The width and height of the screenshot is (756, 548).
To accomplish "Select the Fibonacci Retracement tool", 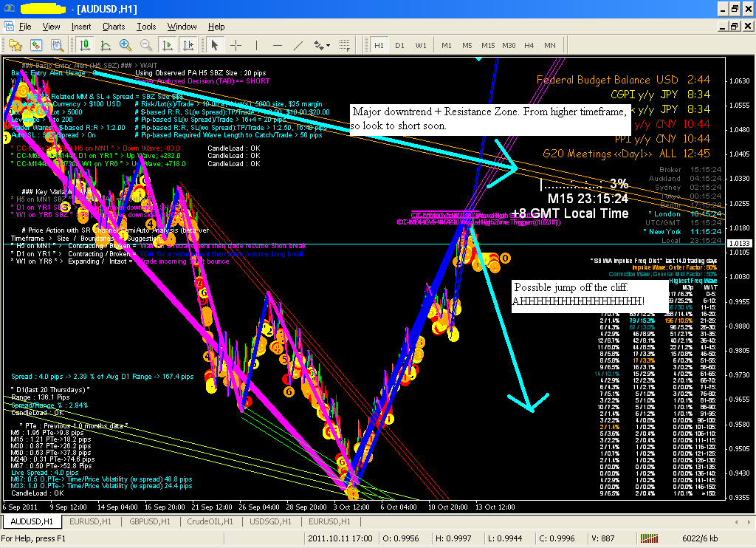I will tap(344, 45).
